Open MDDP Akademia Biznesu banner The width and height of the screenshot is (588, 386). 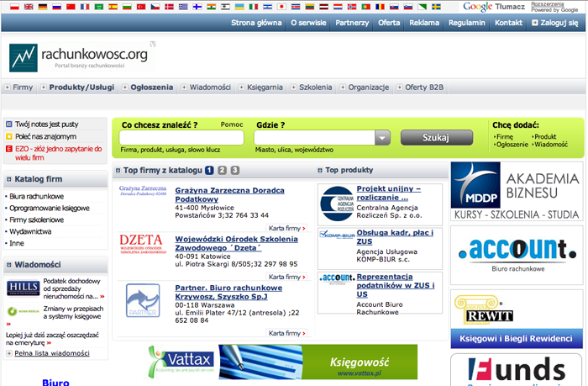517,191
